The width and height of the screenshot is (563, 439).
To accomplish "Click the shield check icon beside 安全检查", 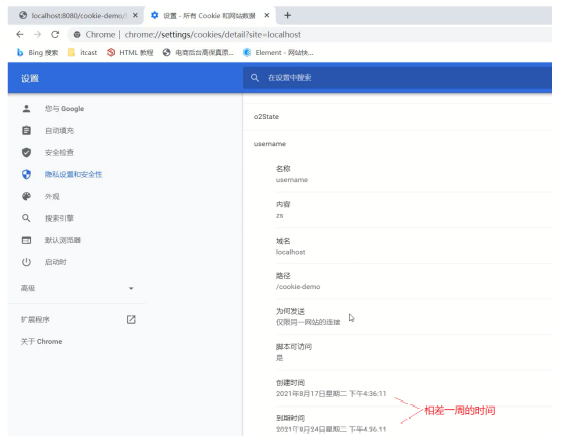I will click(26, 153).
